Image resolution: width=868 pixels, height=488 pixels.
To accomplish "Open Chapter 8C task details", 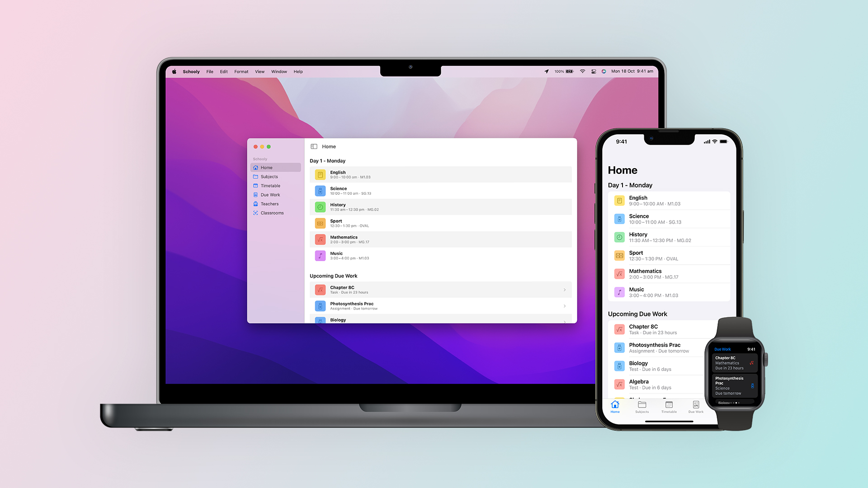I will click(439, 290).
